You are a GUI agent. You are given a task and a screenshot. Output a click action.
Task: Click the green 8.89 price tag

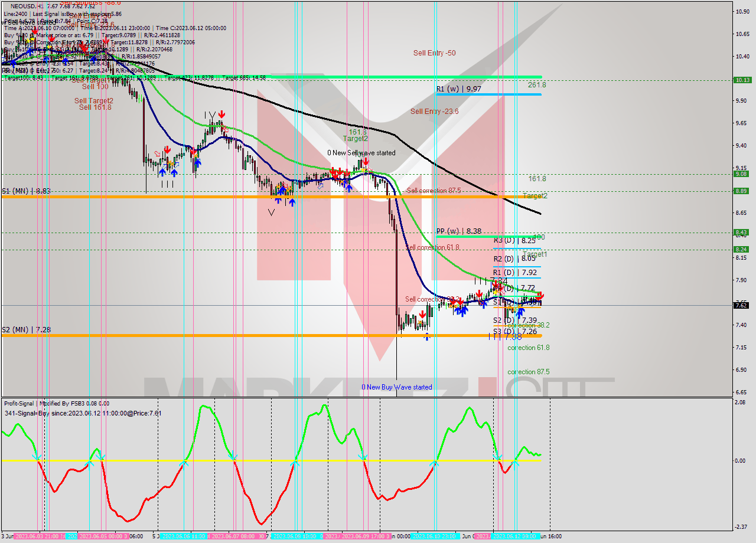[x=742, y=191]
